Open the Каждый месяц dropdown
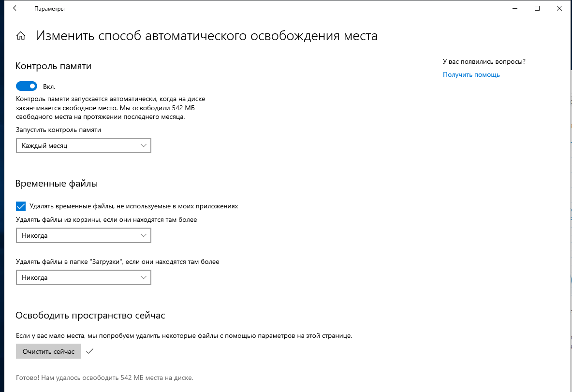Viewport: 572px width, 392px height. [x=83, y=145]
